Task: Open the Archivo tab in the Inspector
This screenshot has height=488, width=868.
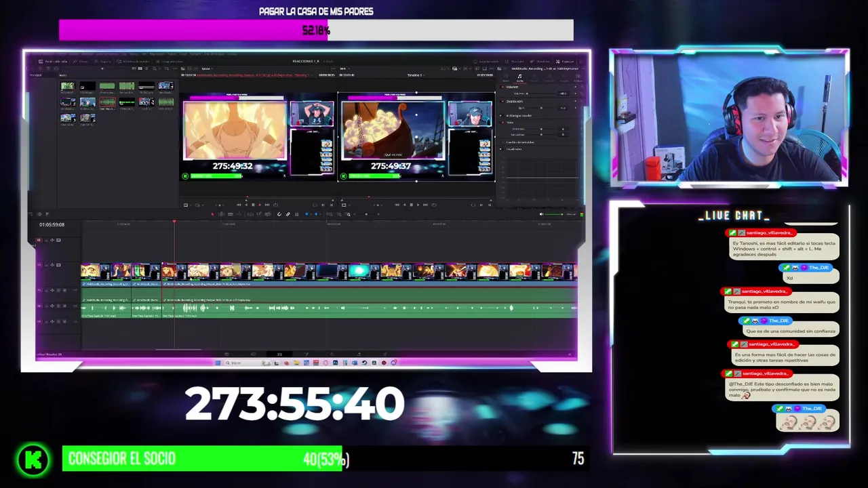Action: click(x=578, y=79)
